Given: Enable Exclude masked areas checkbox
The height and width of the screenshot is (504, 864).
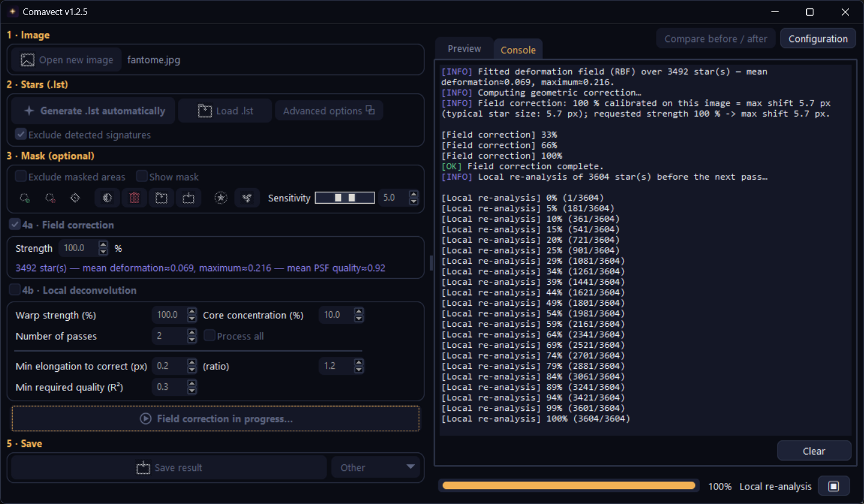Looking at the screenshot, I should tap(21, 177).
